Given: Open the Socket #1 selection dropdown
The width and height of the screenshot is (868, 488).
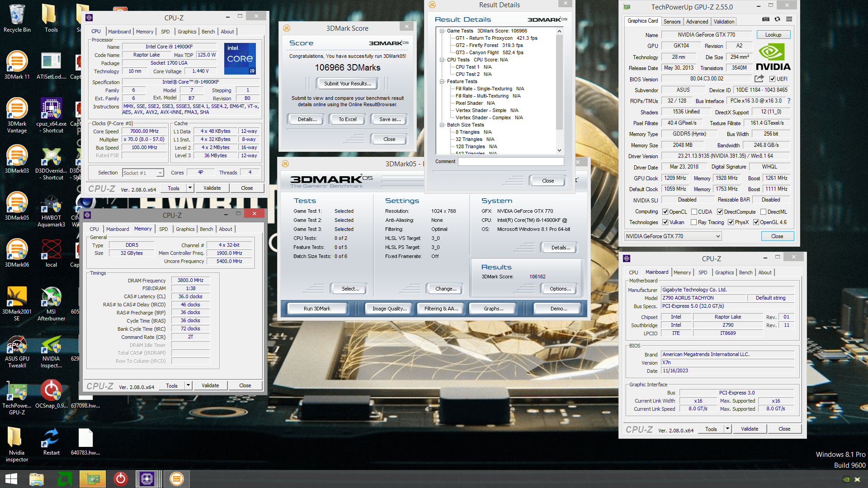Looking at the screenshot, I should 160,173.
